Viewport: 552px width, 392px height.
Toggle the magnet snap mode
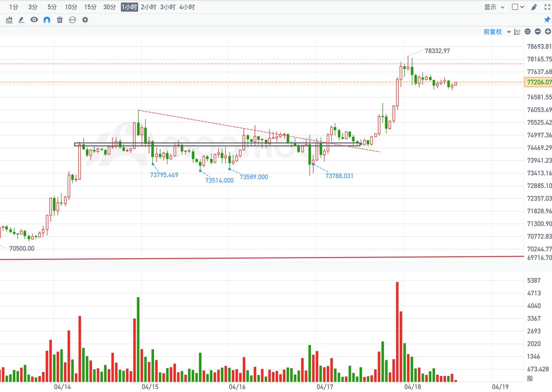(46, 20)
